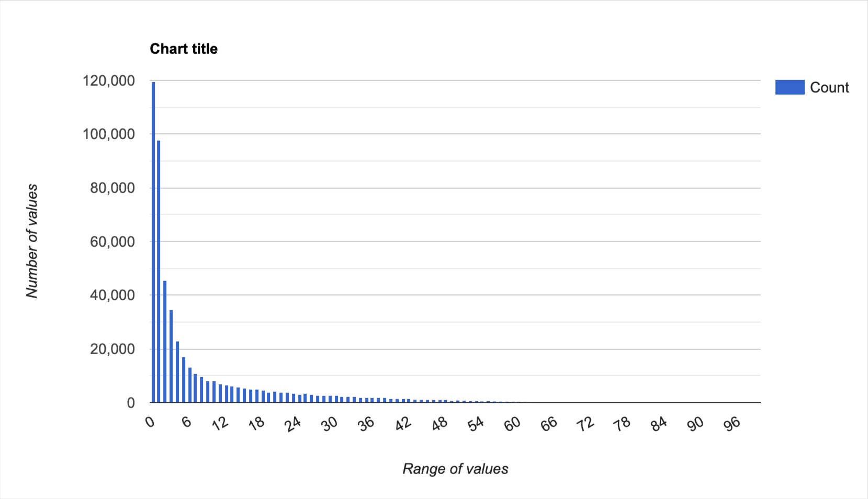Screen dimensions: 868x499
Task: Click the '80,000' y-axis label
Action: [112, 188]
